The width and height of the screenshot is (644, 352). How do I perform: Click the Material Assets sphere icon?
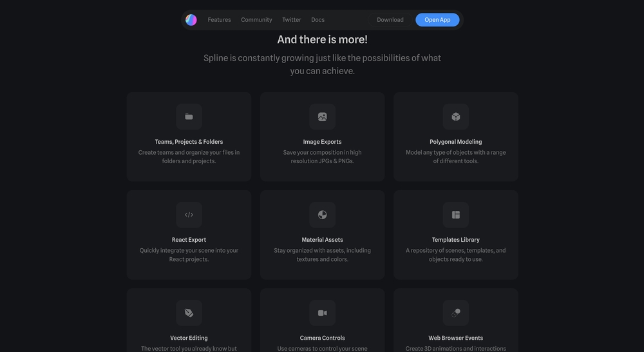click(322, 215)
